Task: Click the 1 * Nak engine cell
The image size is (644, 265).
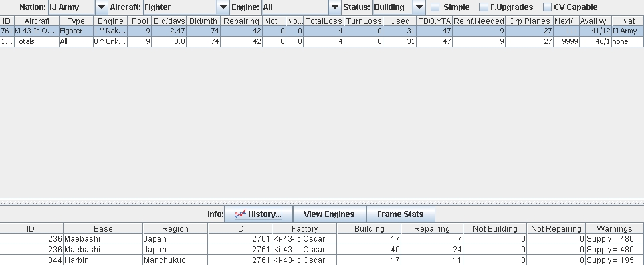Action: click(110, 31)
